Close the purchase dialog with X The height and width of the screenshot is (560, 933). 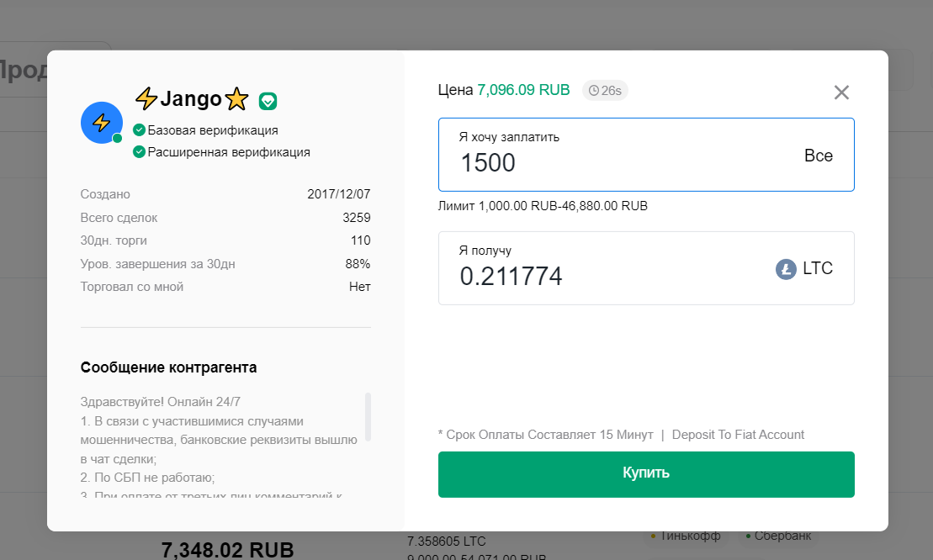841,92
